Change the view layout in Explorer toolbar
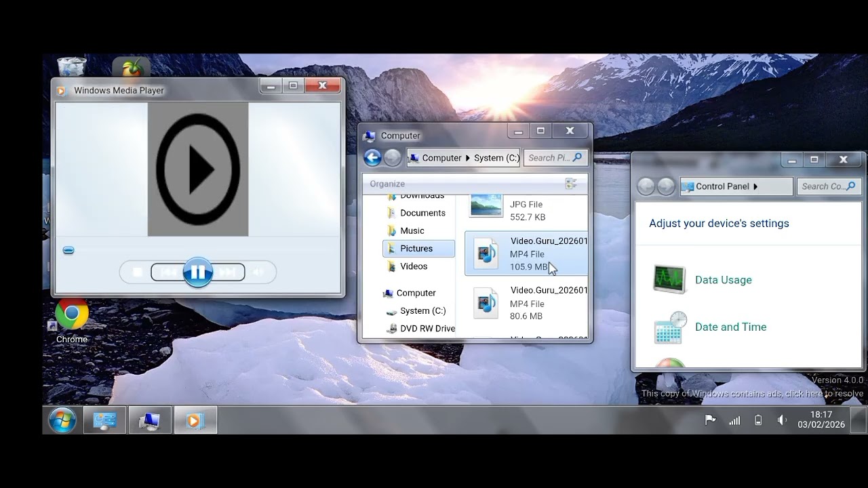Viewport: 868px width, 488px height. (571, 184)
